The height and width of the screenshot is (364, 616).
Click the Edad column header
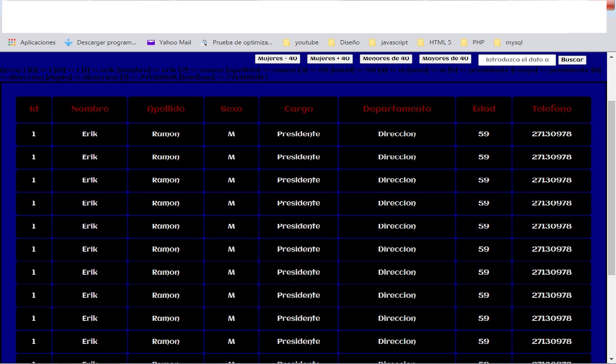tap(484, 109)
